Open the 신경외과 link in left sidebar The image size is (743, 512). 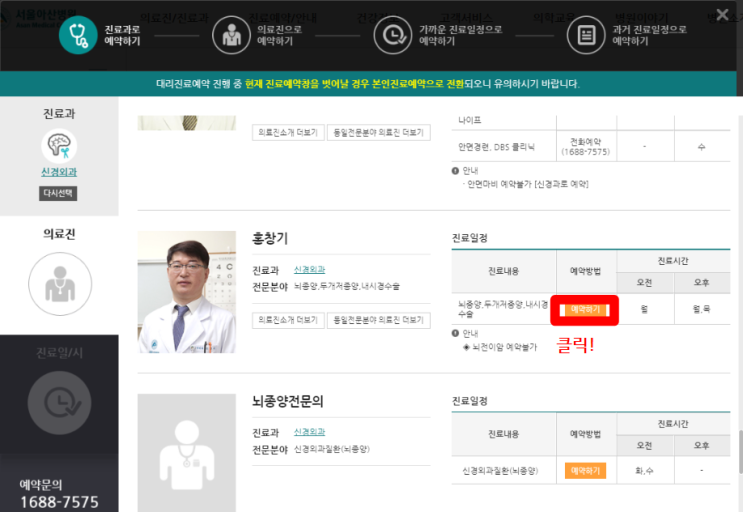pyautogui.click(x=59, y=172)
